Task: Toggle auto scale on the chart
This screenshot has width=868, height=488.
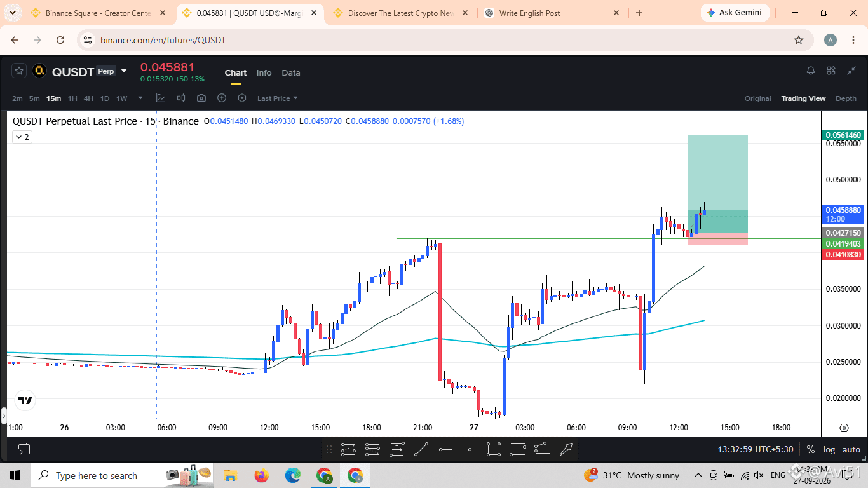Action: 851,449
